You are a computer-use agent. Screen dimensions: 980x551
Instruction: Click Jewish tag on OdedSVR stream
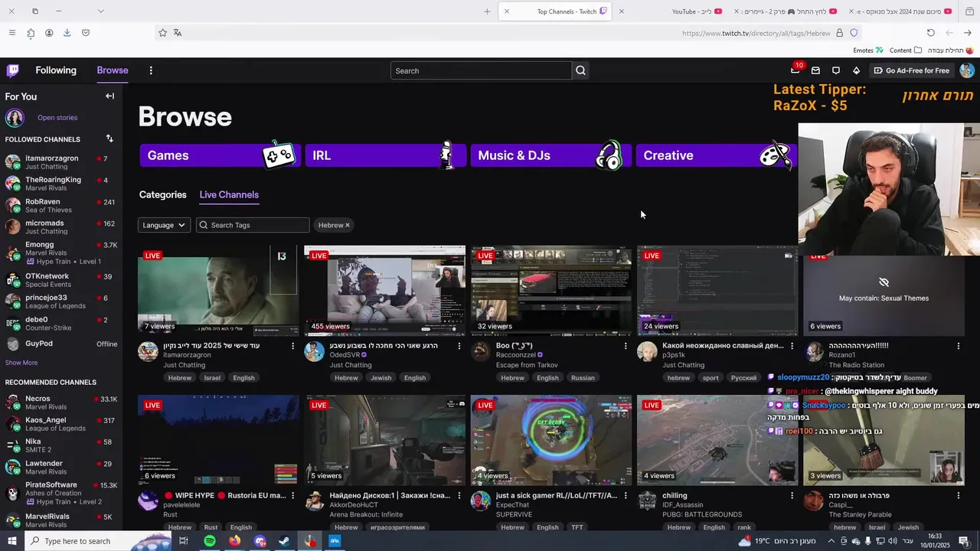pos(381,378)
